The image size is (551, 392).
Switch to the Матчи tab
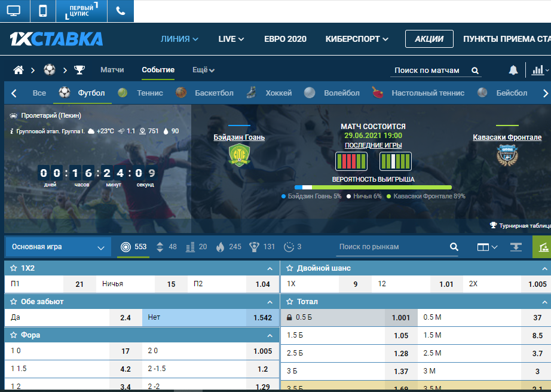coord(112,70)
